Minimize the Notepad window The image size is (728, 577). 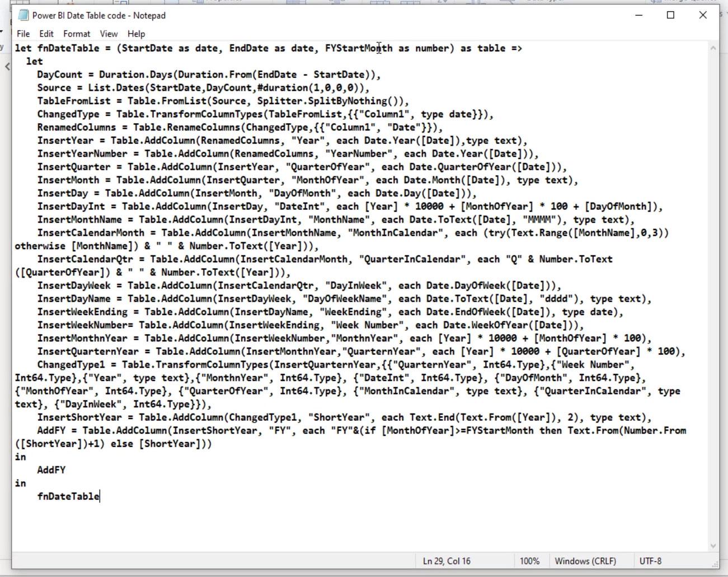click(639, 15)
